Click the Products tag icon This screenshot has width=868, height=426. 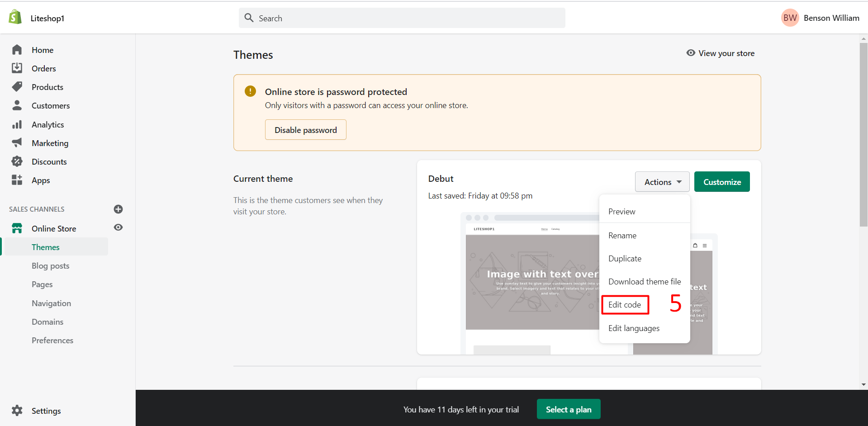17,87
